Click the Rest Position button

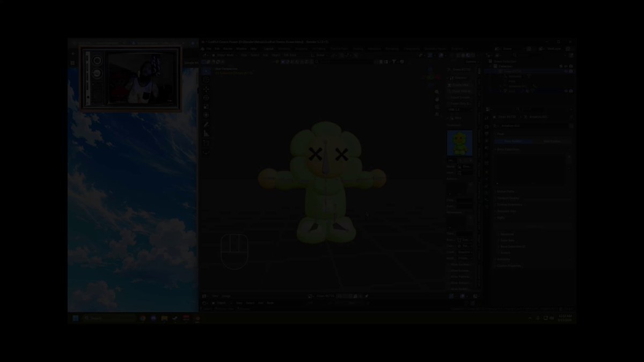pyautogui.click(x=552, y=141)
